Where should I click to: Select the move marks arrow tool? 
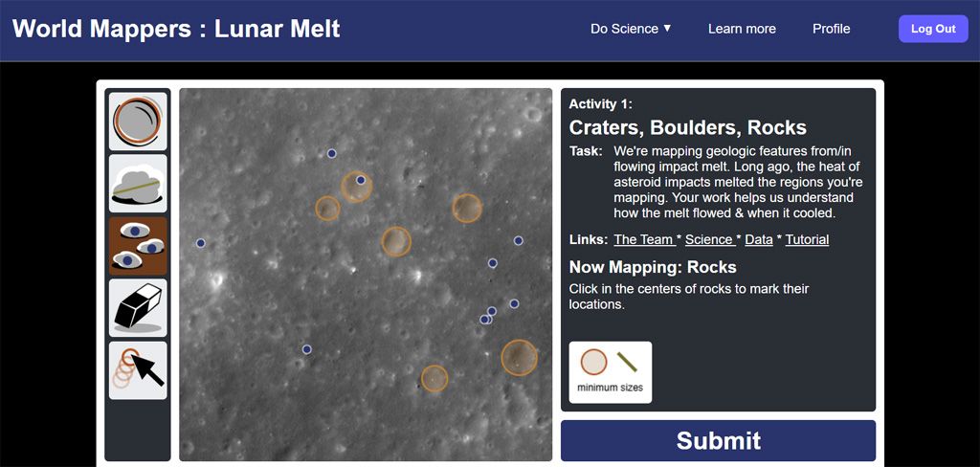[x=138, y=369]
